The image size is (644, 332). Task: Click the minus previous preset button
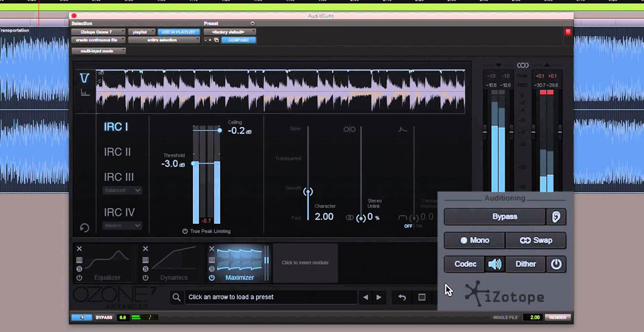coord(206,40)
